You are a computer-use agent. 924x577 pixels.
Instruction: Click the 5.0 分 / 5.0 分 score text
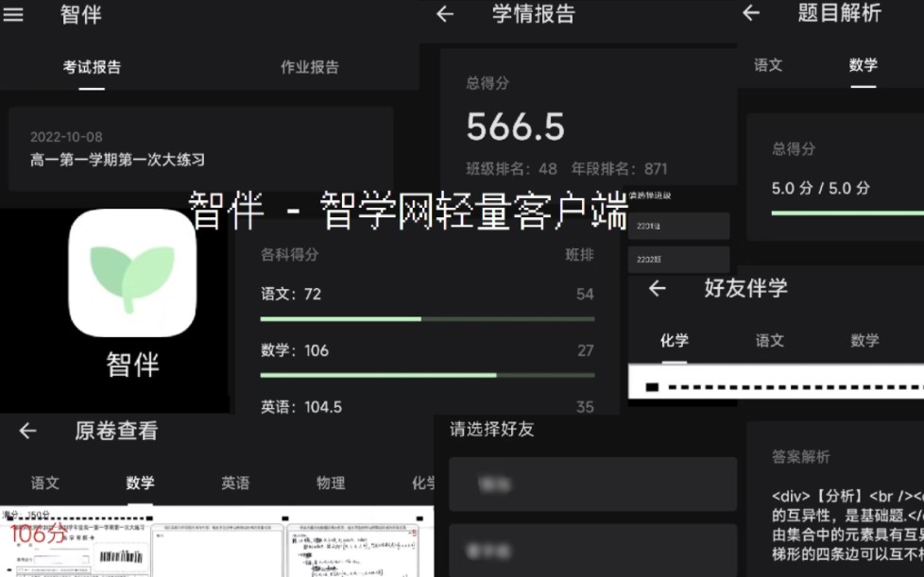coord(821,189)
